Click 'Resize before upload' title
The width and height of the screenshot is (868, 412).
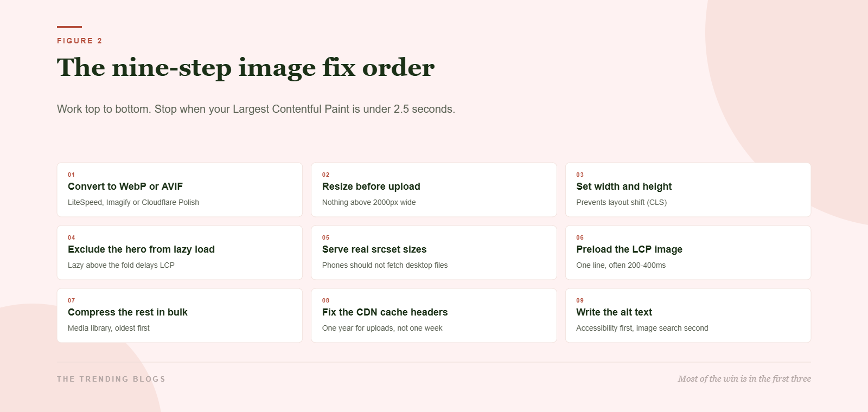[371, 186]
